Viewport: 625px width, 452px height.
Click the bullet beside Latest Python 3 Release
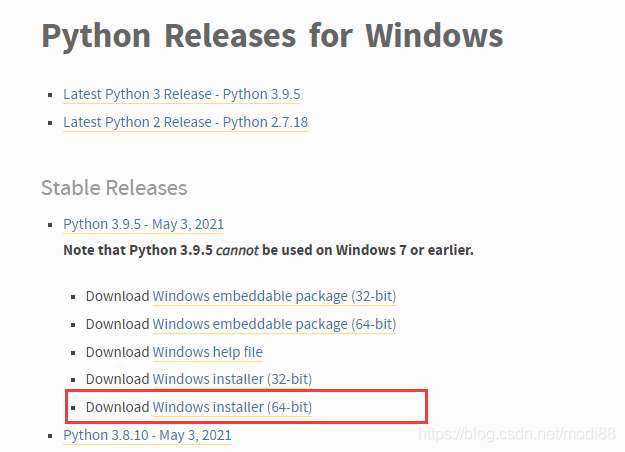click(x=49, y=94)
